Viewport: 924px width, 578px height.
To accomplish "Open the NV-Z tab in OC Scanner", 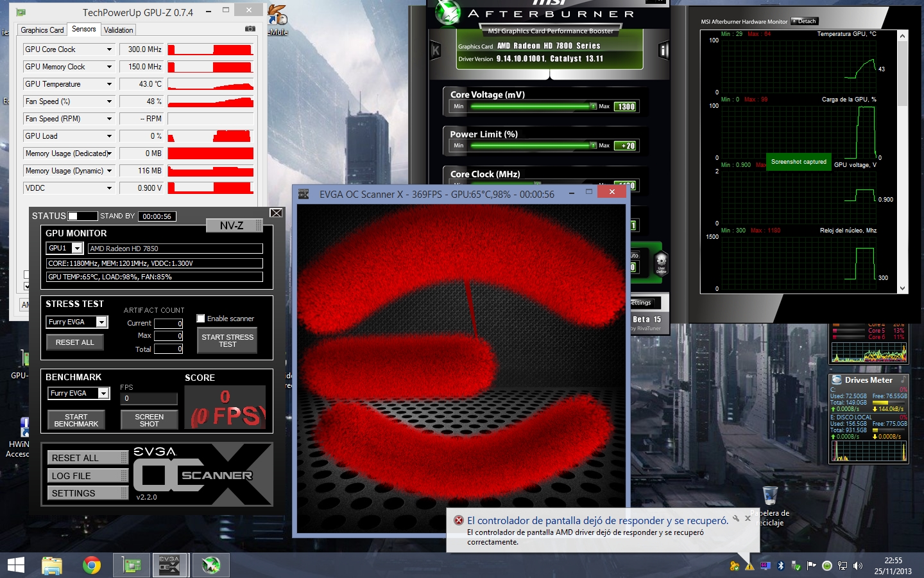I will tap(234, 225).
